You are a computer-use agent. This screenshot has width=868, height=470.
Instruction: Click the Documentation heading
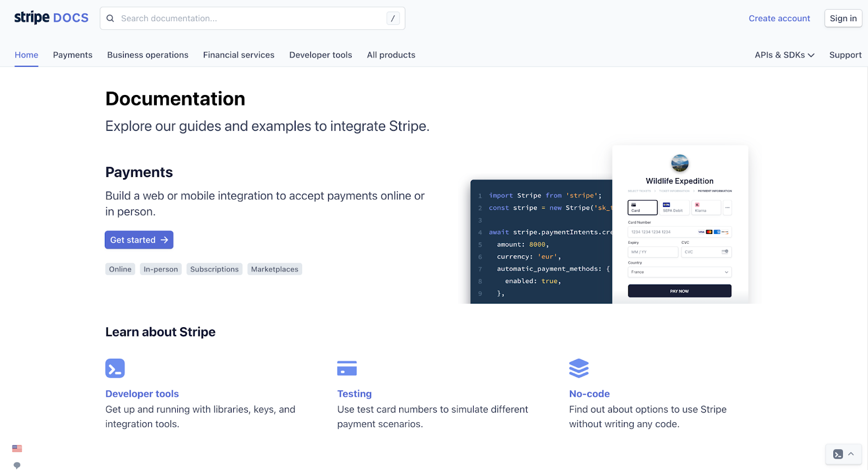pos(175,99)
